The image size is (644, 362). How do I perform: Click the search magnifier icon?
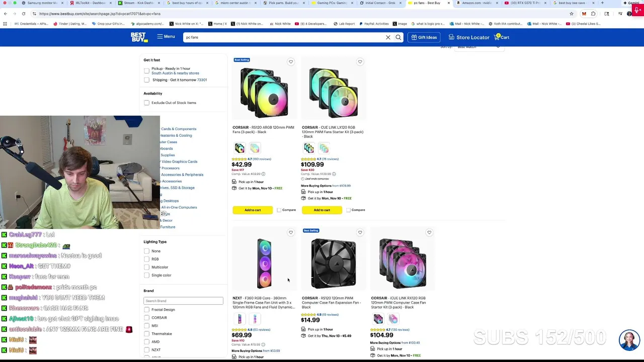pyautogui.click(x=398, y=37)
